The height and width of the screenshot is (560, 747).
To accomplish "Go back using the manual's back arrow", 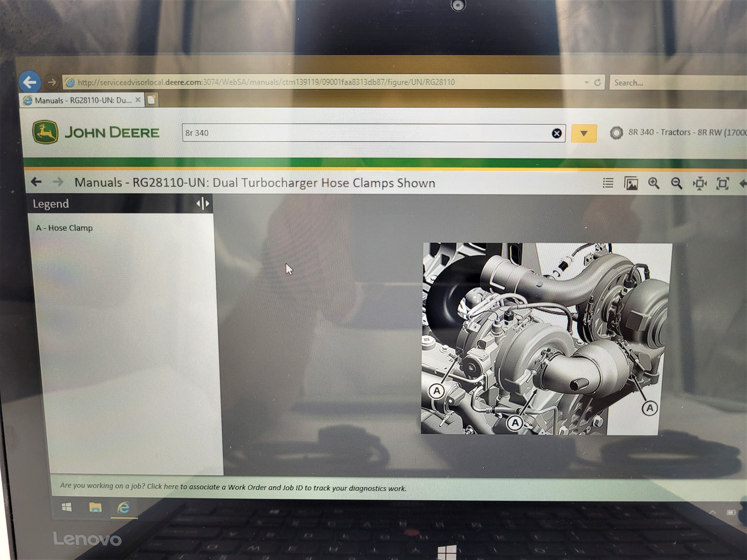I will (x=36, y=182).
